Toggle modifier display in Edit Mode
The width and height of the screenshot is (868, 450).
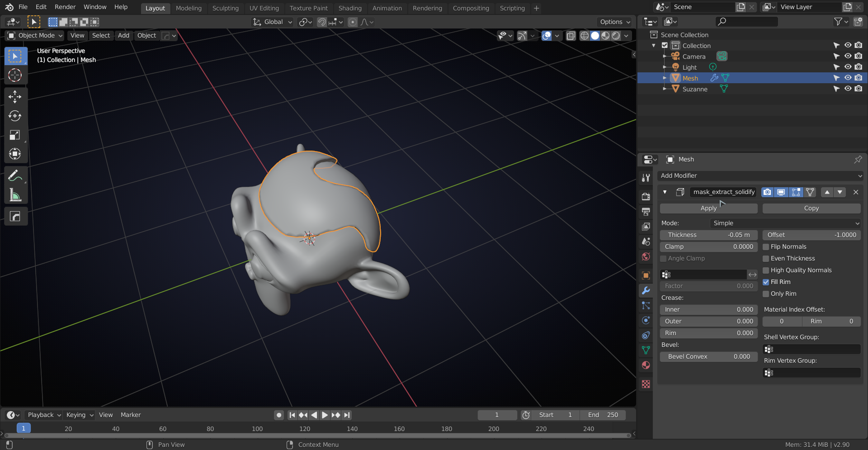coord(796,192)
